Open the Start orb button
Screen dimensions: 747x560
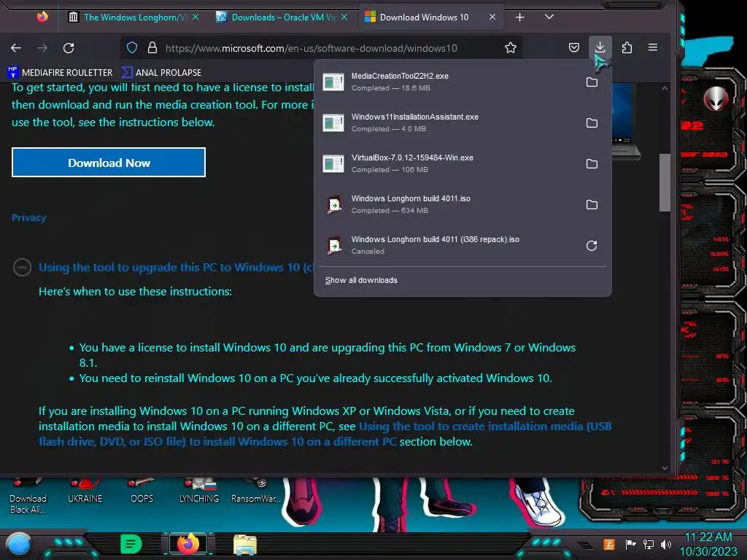19,544
